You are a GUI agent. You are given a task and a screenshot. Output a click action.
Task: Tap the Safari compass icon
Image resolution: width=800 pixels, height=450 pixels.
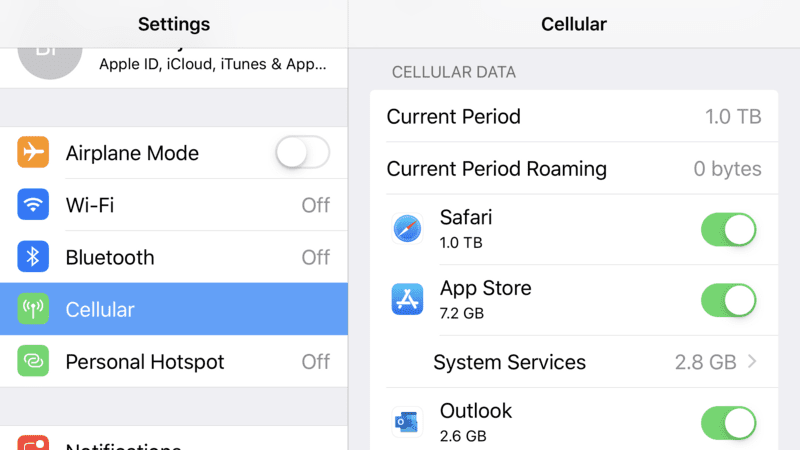point(407,229)
